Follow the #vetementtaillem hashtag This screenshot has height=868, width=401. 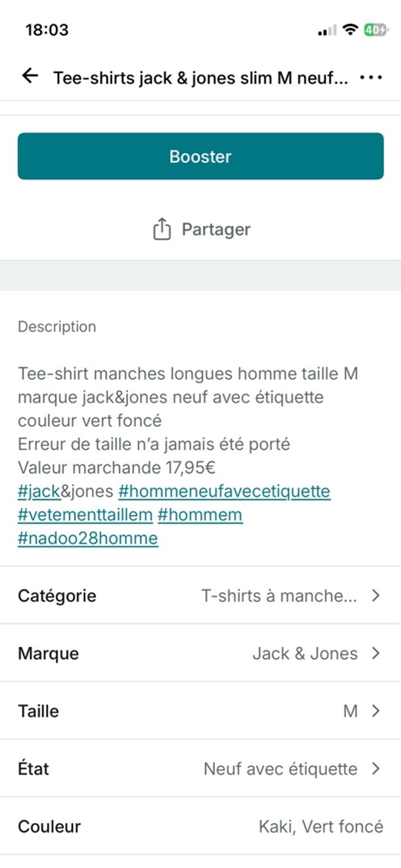pos(85,515)
